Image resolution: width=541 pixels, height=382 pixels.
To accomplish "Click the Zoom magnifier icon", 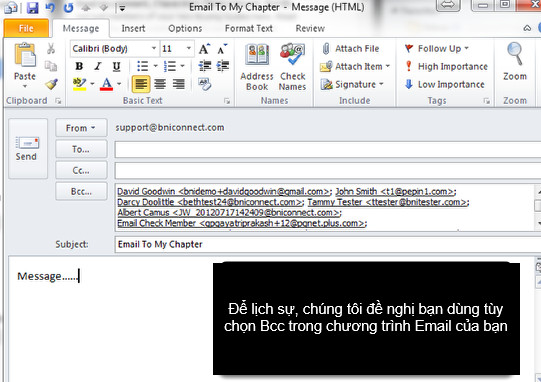I will (514, 54).
